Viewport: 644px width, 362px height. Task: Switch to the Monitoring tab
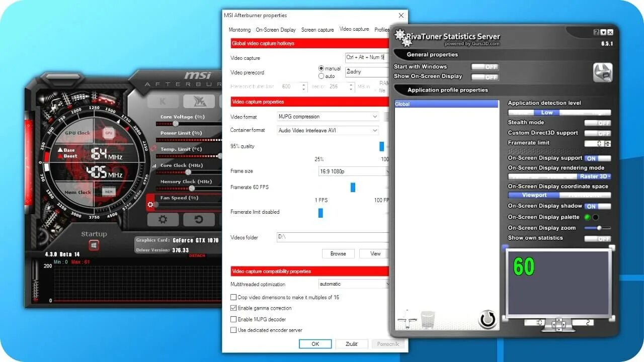239,30
